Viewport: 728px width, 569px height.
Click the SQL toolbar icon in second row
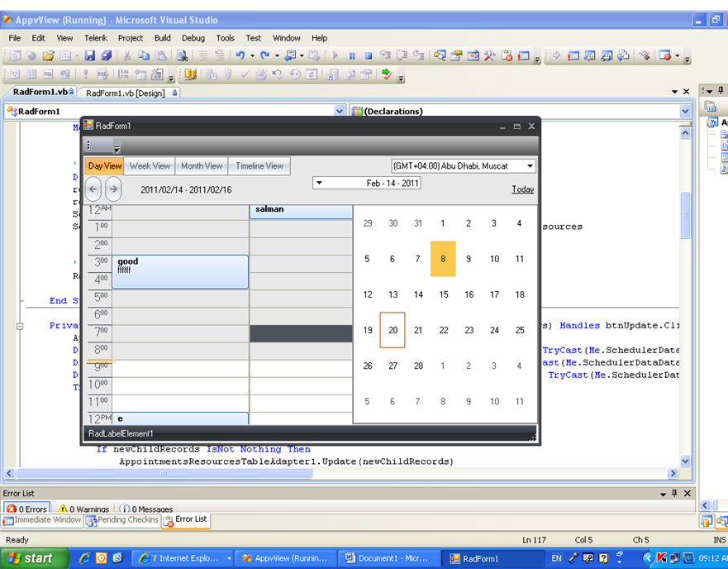48,74
